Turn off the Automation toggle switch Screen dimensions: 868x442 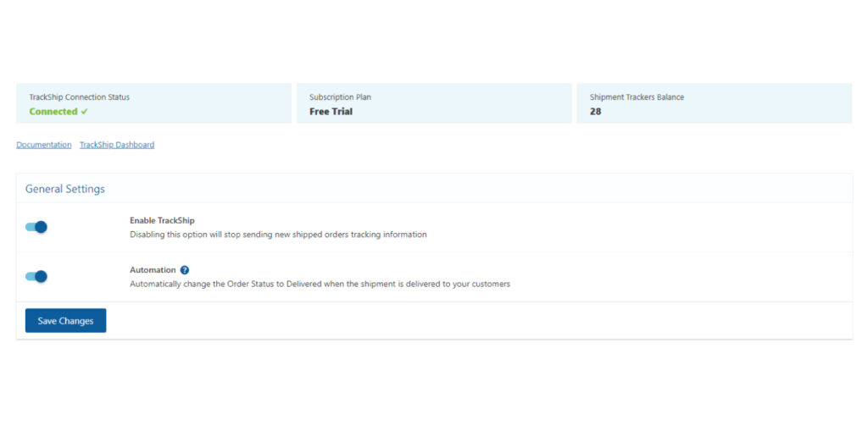pos(36,276)
